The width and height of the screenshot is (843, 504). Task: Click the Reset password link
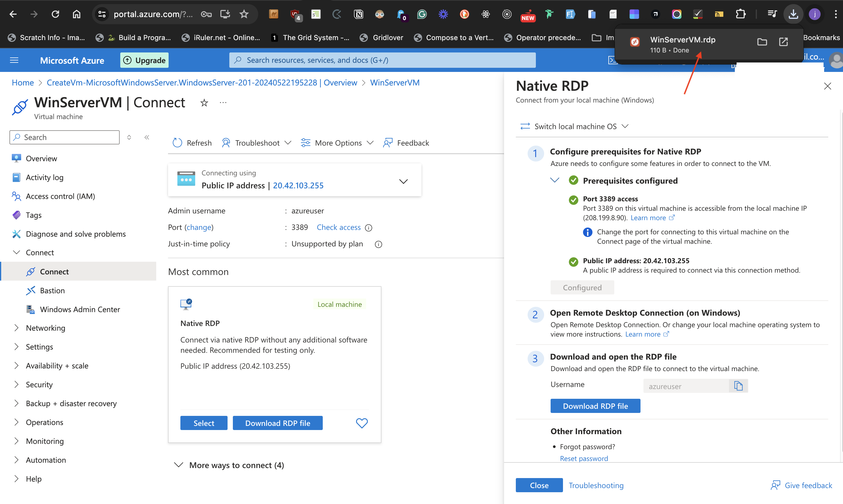584,458
